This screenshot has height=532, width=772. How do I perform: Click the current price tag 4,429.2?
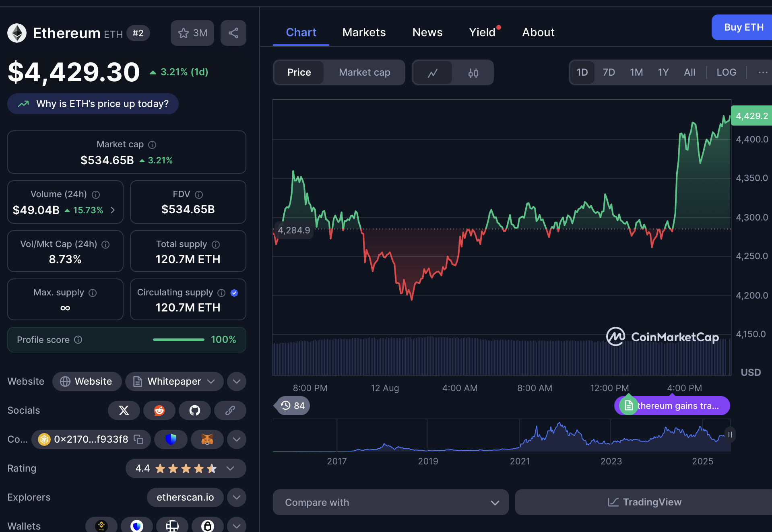751,116
